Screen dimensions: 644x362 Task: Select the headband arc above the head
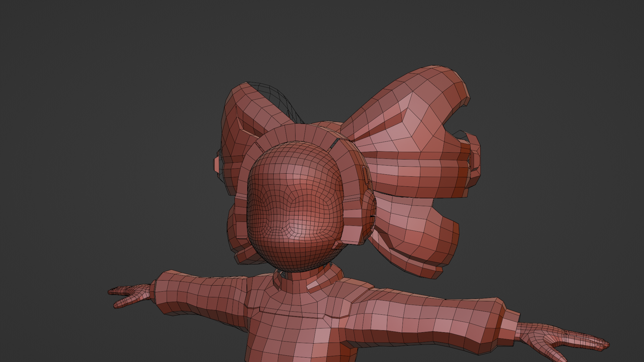click(x=295, y=132)
